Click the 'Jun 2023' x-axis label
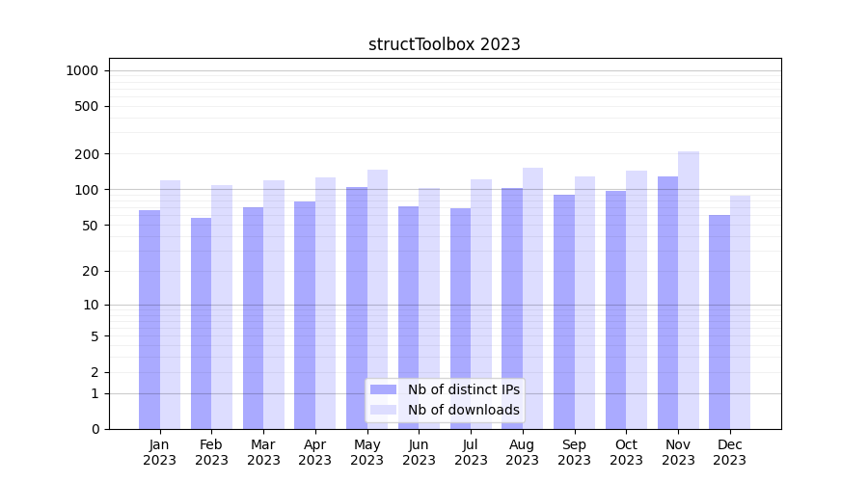The width and height of the screenshot is (868, 482). point(419,452)
